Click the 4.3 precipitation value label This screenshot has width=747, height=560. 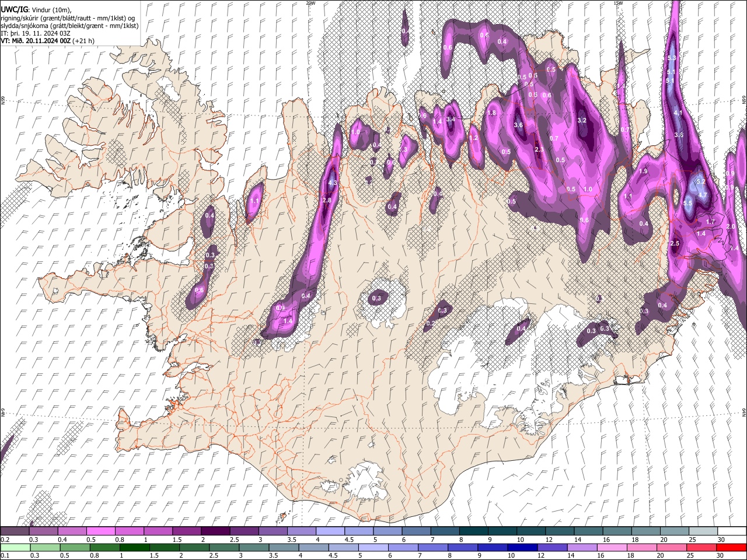click(333, 183)
